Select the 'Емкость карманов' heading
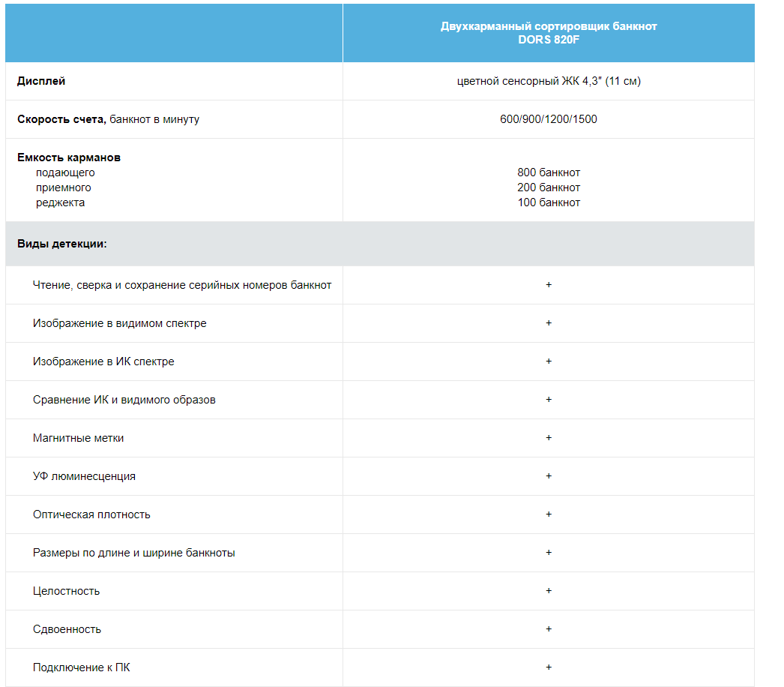This screenshot has width=784, height=687. 69,157
